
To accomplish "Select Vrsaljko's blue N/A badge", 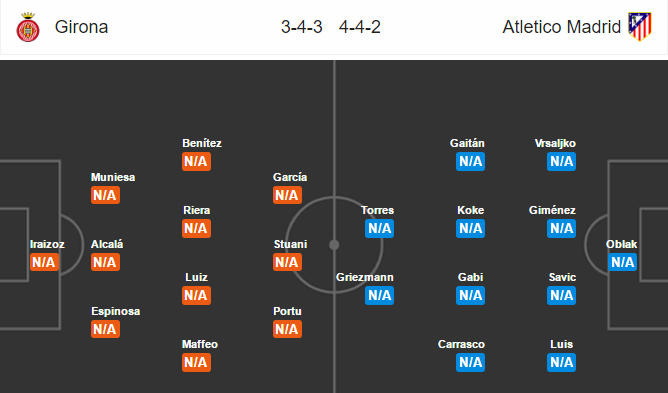I will click(561, 162).
